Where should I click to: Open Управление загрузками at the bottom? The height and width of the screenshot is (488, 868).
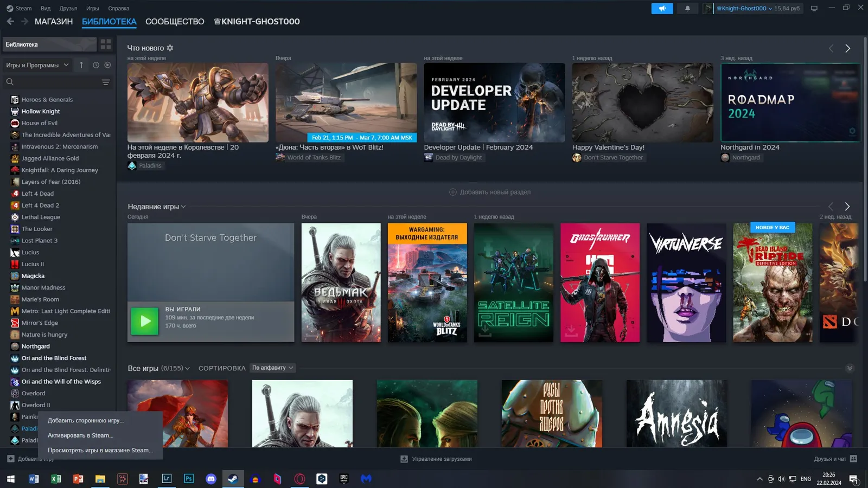[x=436, y=459]
